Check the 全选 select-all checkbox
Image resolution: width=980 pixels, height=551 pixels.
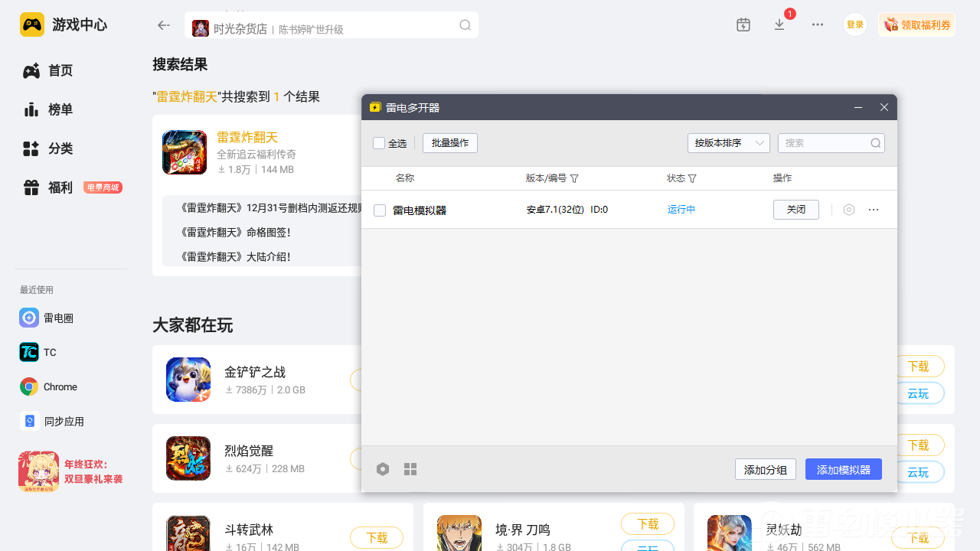379,143
